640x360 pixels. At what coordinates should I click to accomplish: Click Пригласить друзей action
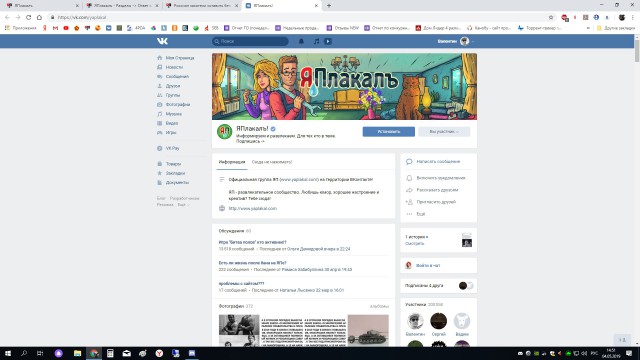[436, 202]
